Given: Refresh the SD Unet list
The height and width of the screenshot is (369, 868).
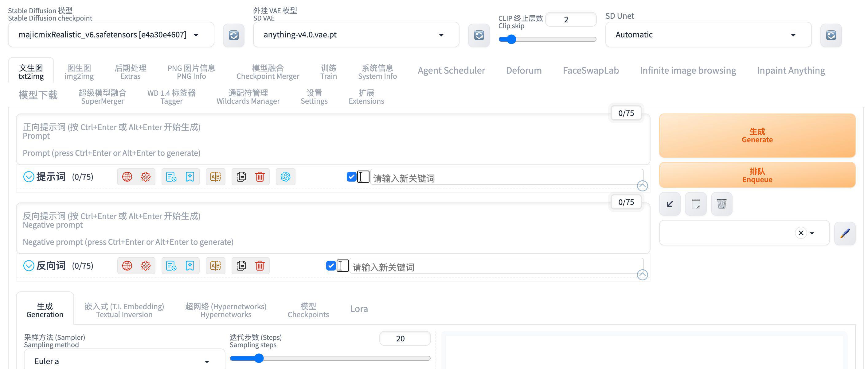Looking at the screenshot, I should coord(831,35).
